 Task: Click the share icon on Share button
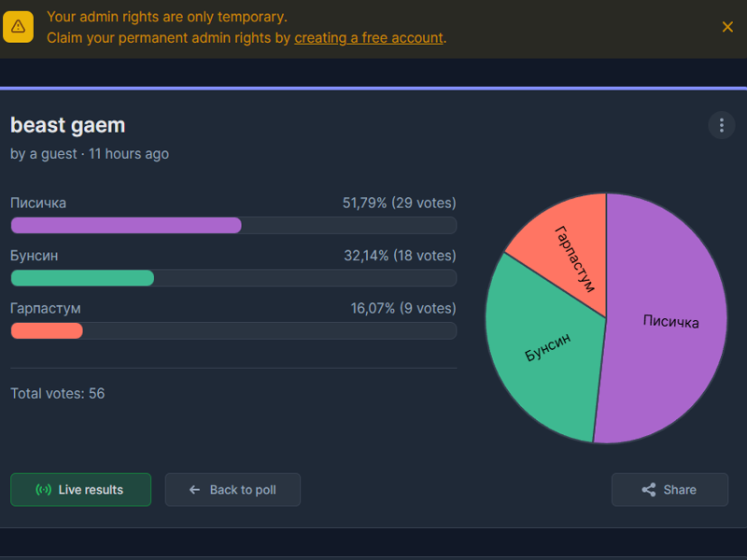(x=649, y=490)
